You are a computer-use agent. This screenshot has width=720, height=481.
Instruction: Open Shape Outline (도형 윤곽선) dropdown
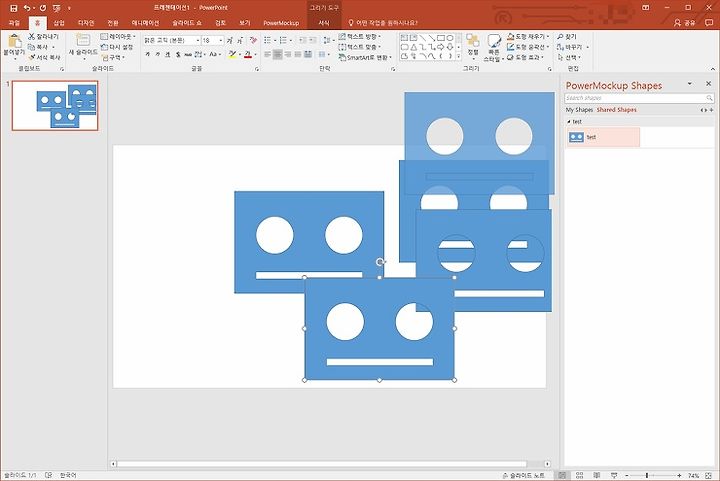click(x=528, y=47)
